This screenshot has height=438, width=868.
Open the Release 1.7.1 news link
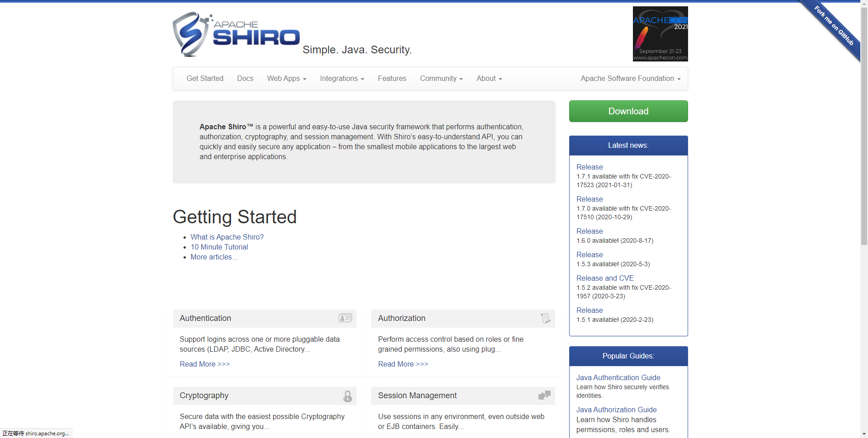pos(590,167)
